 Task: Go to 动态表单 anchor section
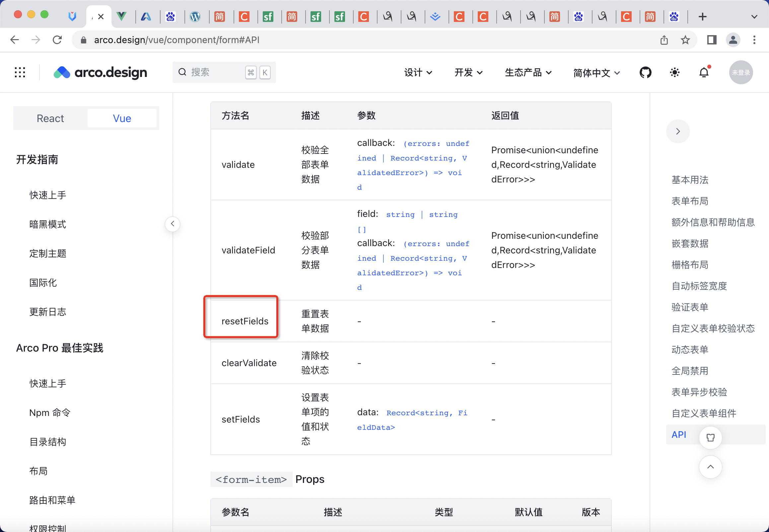(x=690, y=349)
